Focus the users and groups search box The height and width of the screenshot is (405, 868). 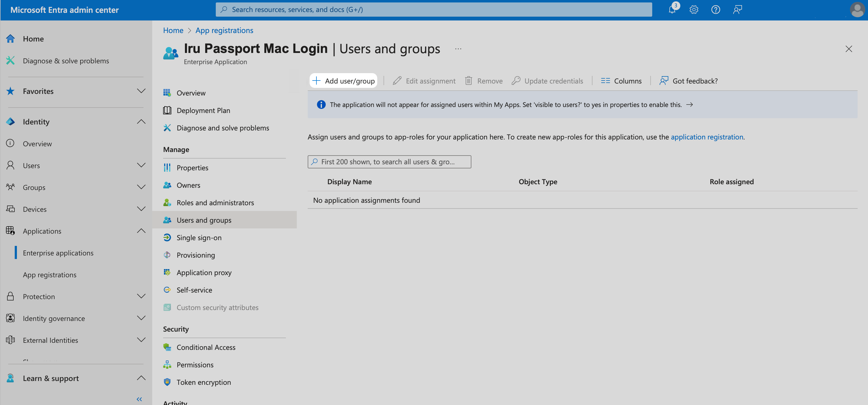(x=389, y=162)
